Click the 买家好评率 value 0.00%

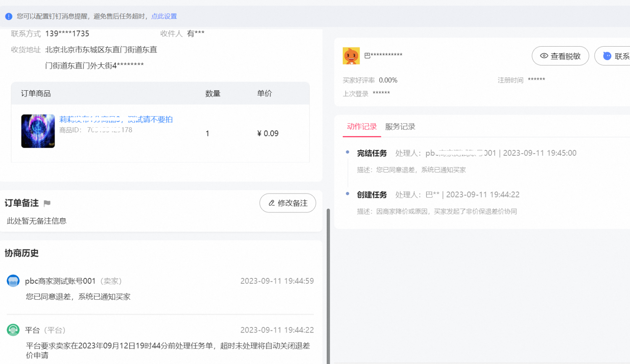pos(388,80)
